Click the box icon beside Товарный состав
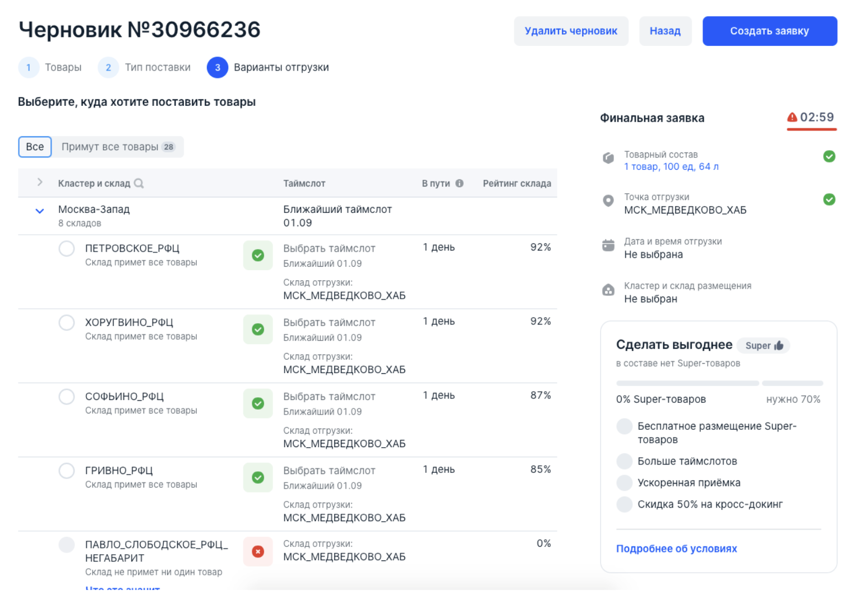868x613 pixels. pos(608,159)
